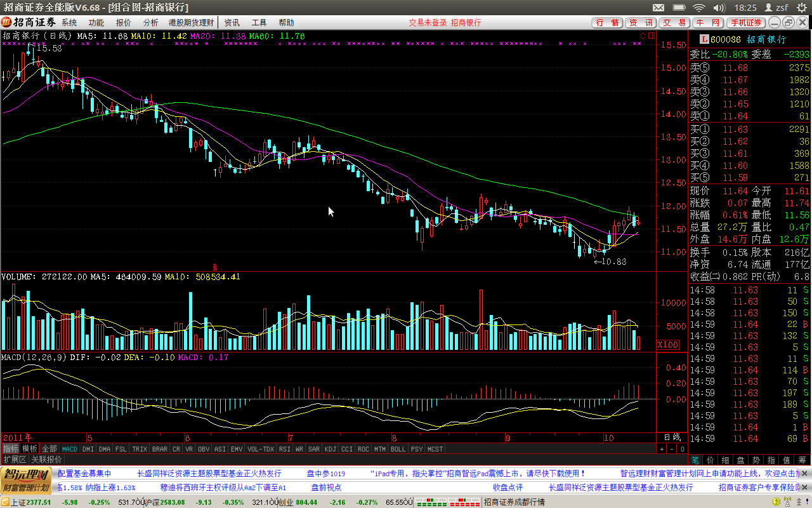Open the 工具 menu

[259, 22]
